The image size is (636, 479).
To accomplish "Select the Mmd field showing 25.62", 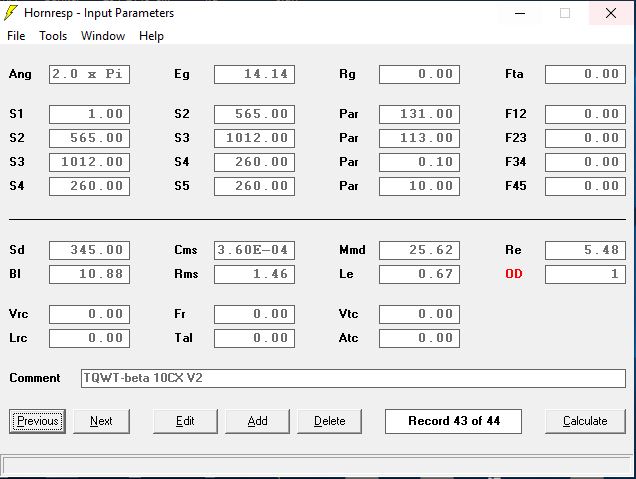I will point(419,250).
